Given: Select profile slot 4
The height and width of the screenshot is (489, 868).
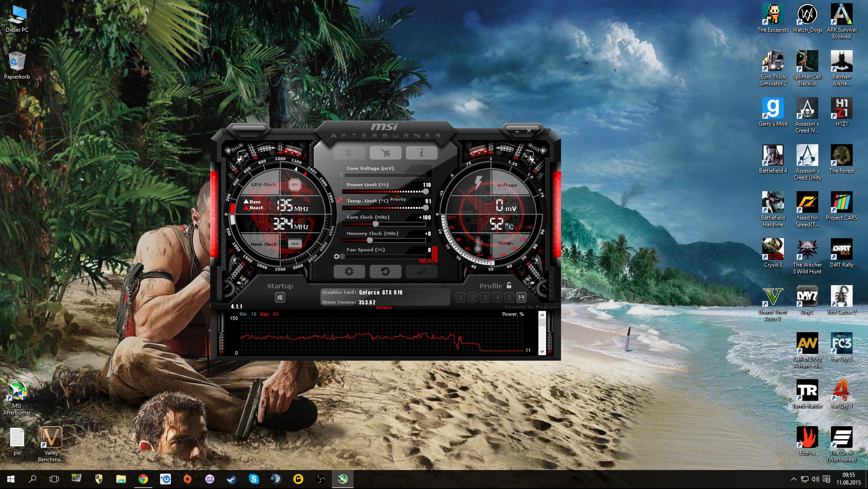Looking at the screenshot, I should (497, 297).
